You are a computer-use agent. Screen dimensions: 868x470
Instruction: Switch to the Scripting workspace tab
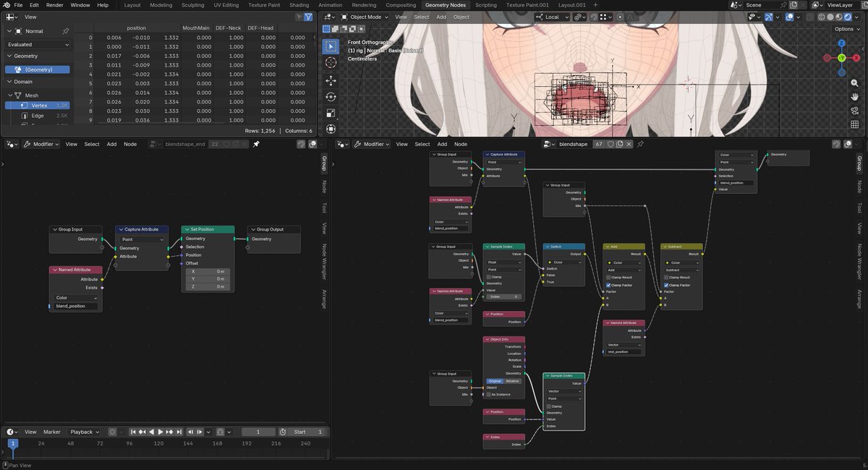[485, 5]
